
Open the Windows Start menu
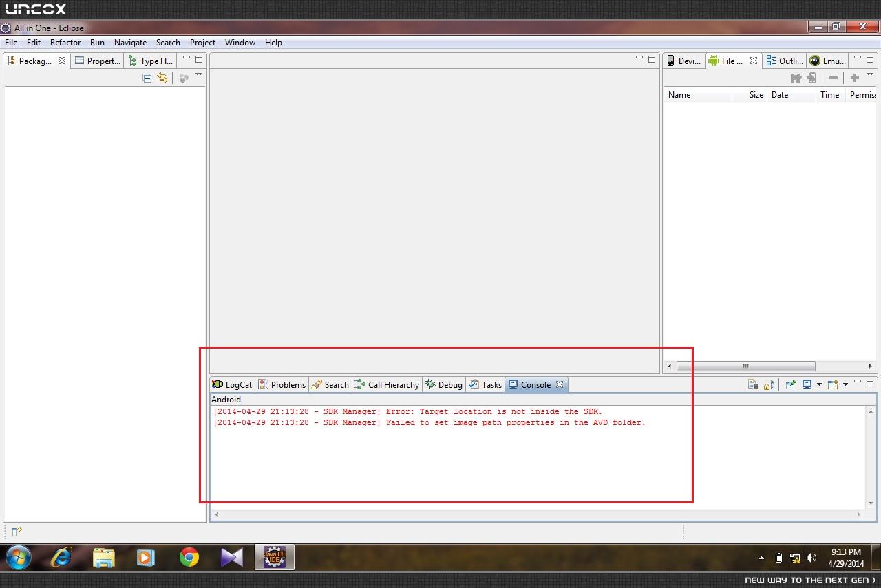pos(19,557)
